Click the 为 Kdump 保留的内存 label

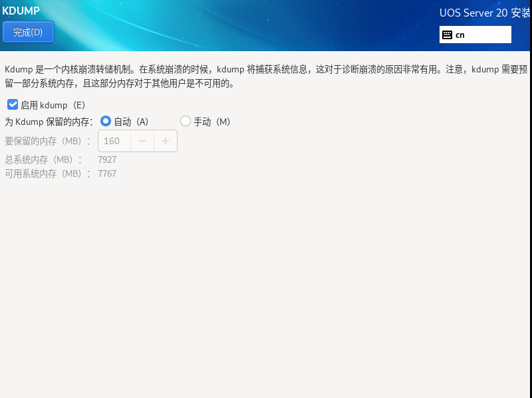49,122
